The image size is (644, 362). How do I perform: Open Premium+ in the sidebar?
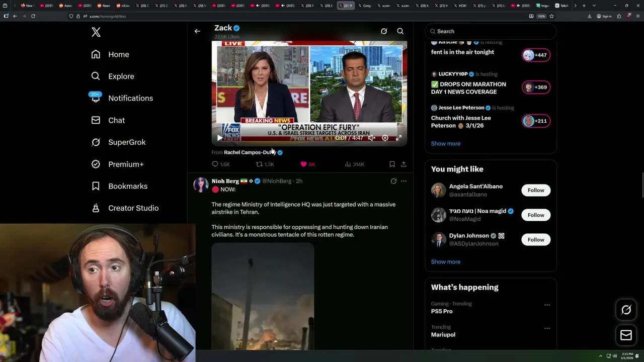[x=117, y=164]
